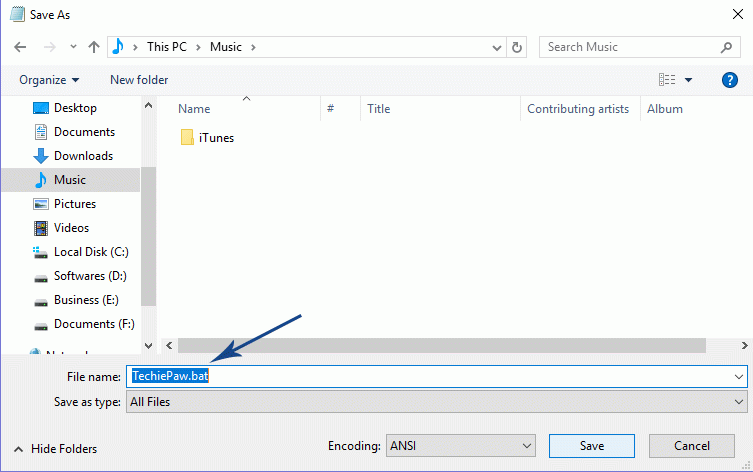Image resolution: width=753 pixels, height=472 pixels.
Task: Sort by the Album column header
Action: click(x=665, y=109)
